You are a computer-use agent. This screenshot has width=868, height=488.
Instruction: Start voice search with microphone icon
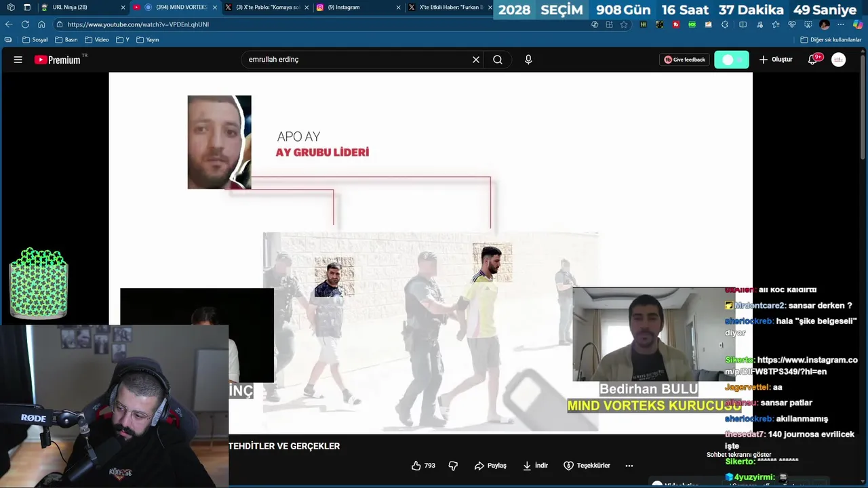point(528,60)
